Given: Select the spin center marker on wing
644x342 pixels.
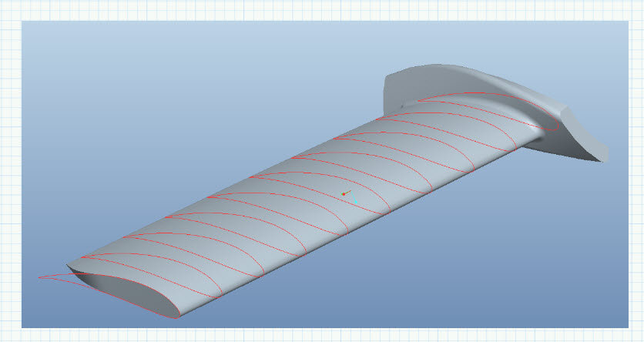Looking at the screenshot, I should coord(349,196).
